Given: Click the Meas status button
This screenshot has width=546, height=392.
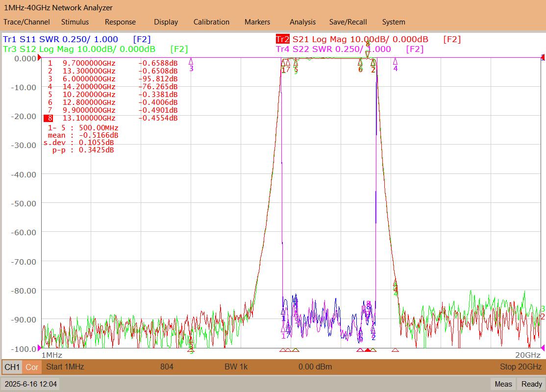Looking at the screenshot, I should (503, 384).
